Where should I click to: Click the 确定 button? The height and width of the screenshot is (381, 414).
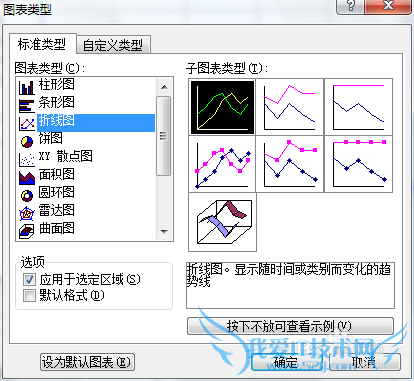[x=286, y=362]
